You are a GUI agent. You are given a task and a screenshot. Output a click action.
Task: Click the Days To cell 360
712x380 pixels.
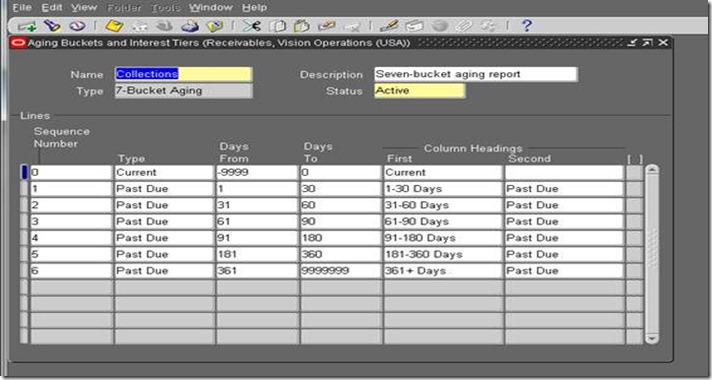pos(341,254)
